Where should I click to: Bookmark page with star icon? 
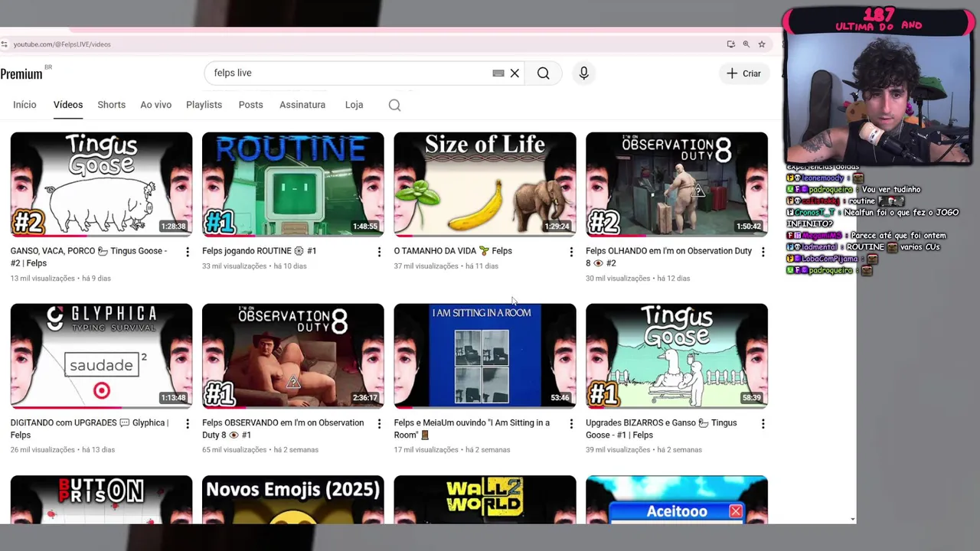coord(762,44)
